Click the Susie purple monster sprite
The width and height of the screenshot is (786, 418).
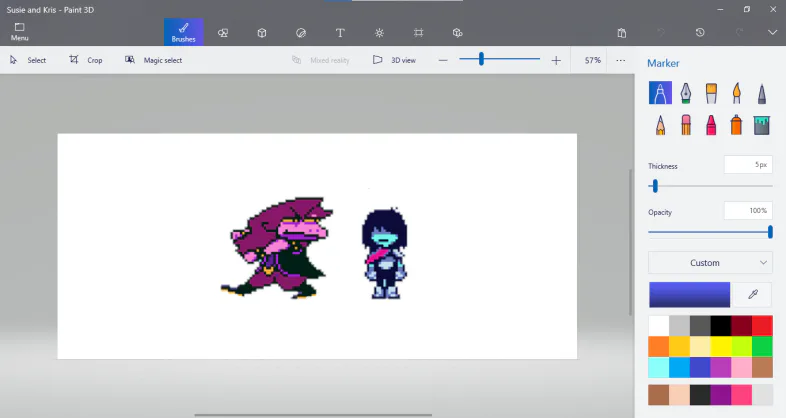[277, 248]
